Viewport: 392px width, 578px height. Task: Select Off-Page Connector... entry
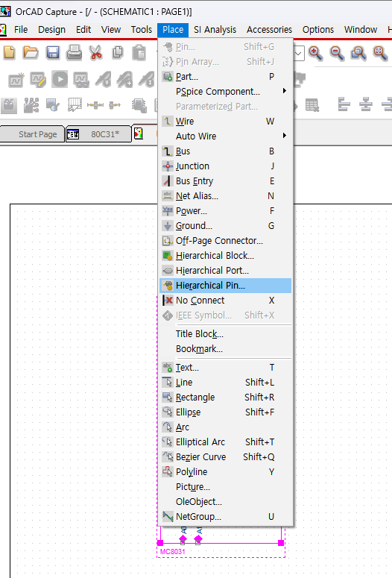226,241
